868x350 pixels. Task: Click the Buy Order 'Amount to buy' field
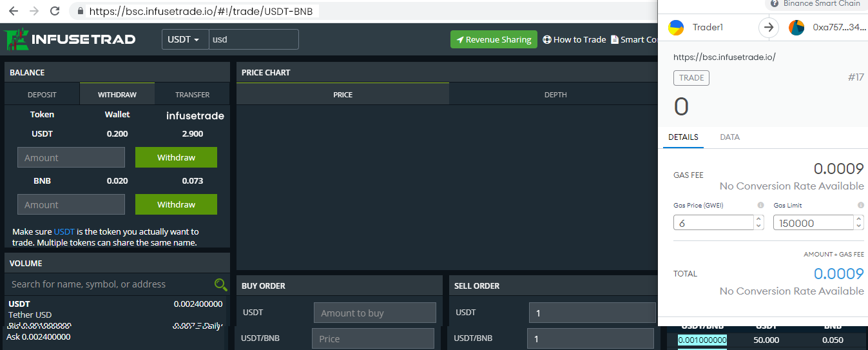pos(374,313)
